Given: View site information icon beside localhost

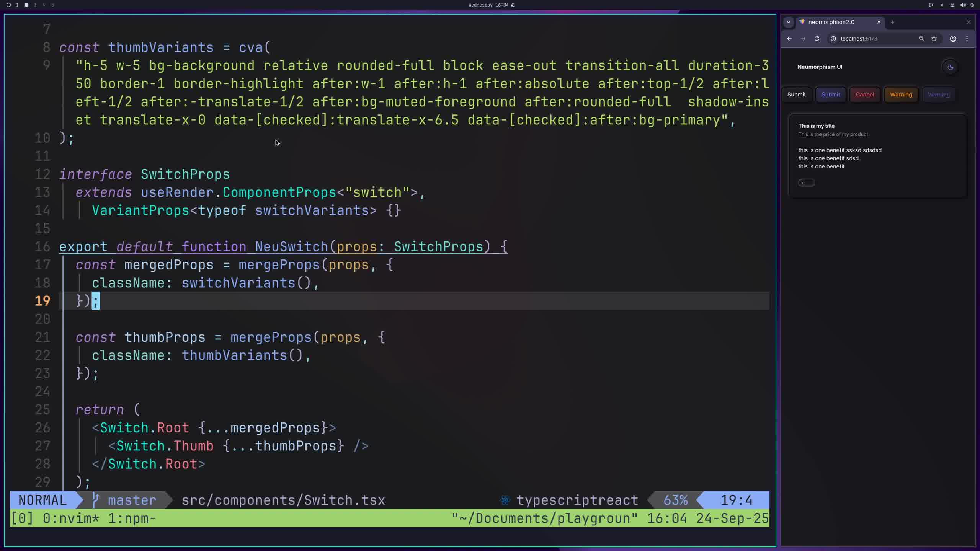Looking at the screenshot, I should 833,39.
